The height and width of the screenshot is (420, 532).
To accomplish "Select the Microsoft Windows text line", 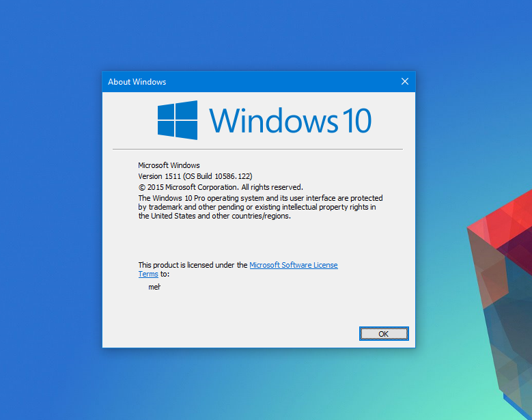I will [x=169, y=165].
